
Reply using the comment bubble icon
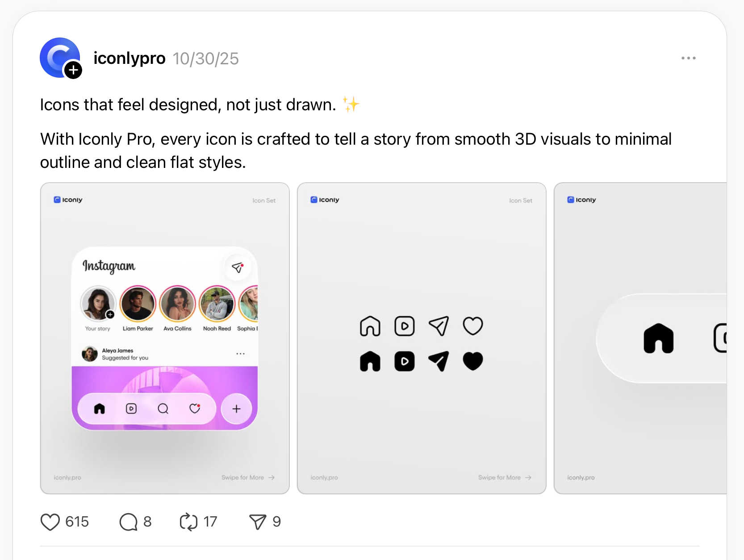click(x=128, y=522)
